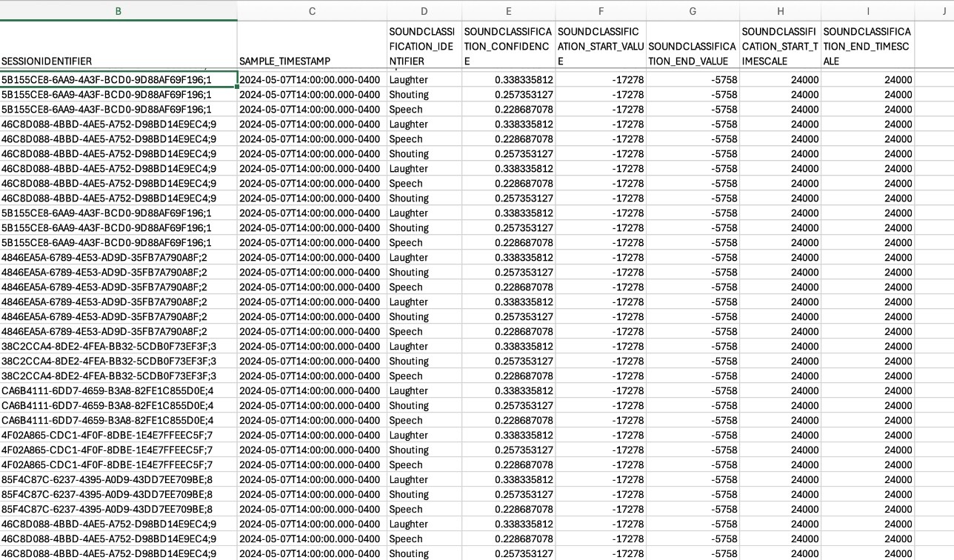Click the SOUNDCLASSIFICATION_IDENTIFIER header cell
The width and height of the screenshot is (954, 560).
point(424,46)
